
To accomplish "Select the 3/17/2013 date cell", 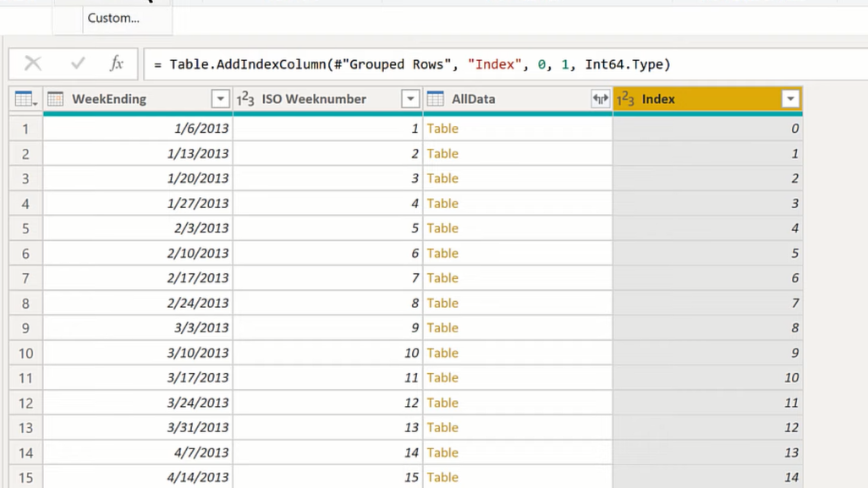I will [x=139, y=377].
